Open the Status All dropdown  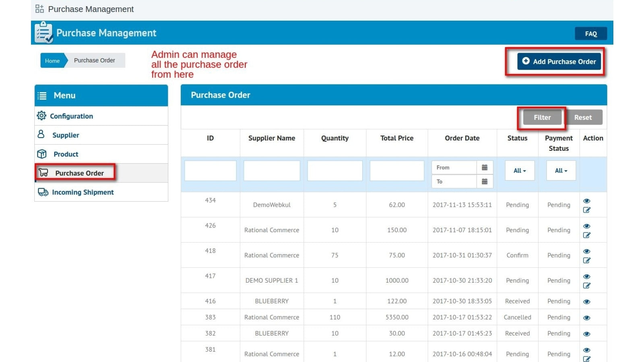[519, 171]
